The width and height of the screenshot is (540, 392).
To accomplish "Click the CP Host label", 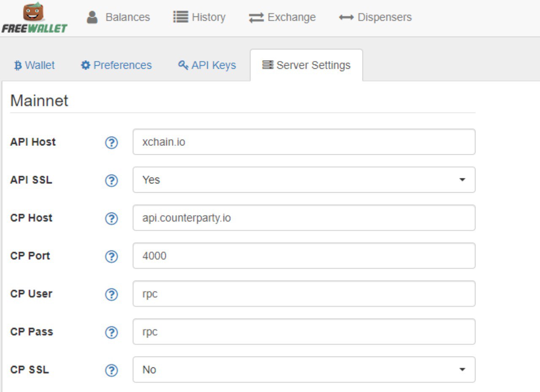I will click(x=31, y=218).
